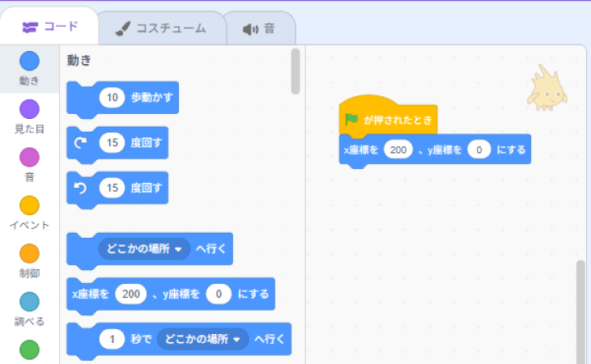Click the block palette vertical scrollbar
Image resolution: width=591 pixels, height=364 pixels.
pyautogui.click(x=295, y=73)
